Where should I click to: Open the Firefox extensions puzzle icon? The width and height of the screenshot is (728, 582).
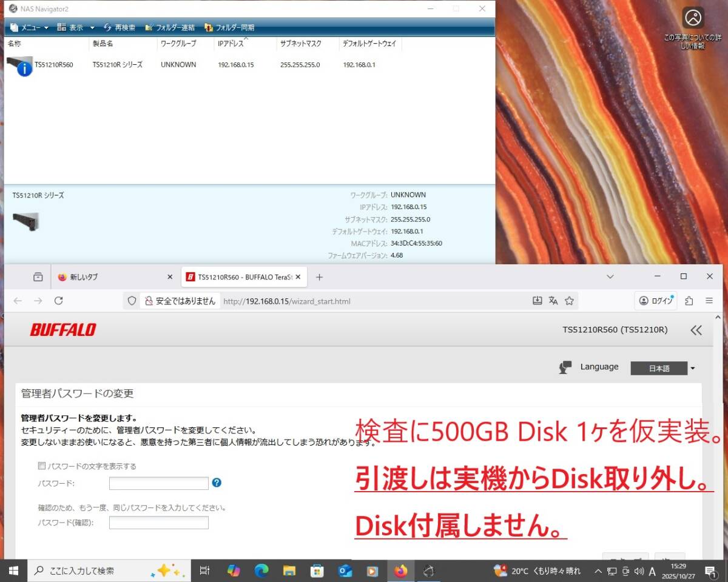click(x=689, y=301)
